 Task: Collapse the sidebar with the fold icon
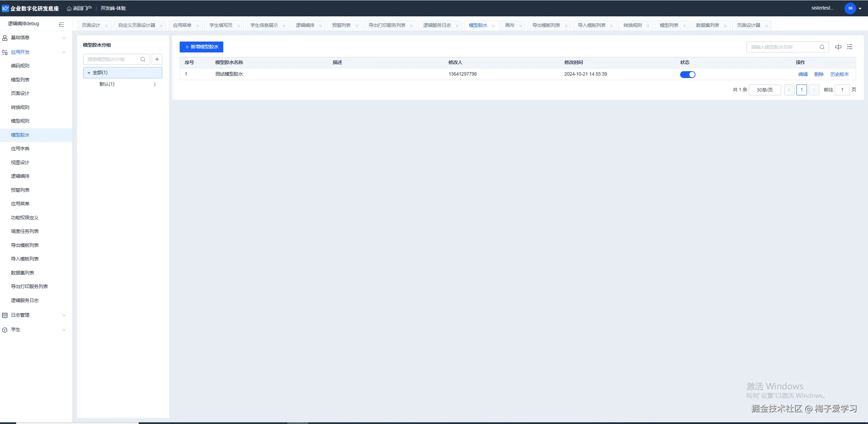[x=61, y=24]
